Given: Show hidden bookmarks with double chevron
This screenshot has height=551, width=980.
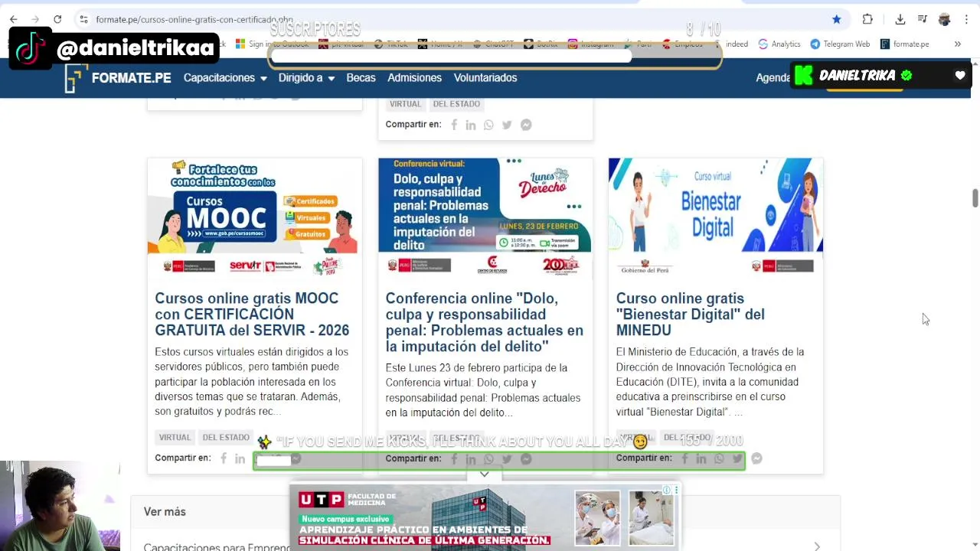Looking at the screenshot, I should tap(957, 44).
